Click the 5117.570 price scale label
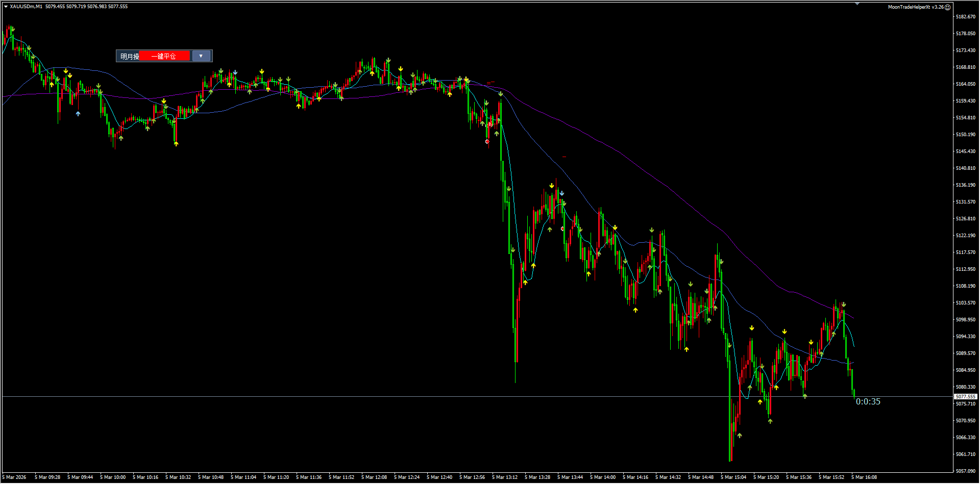Image resolution: width=980 pixels, height=484 pixels. tap(966, 252)
